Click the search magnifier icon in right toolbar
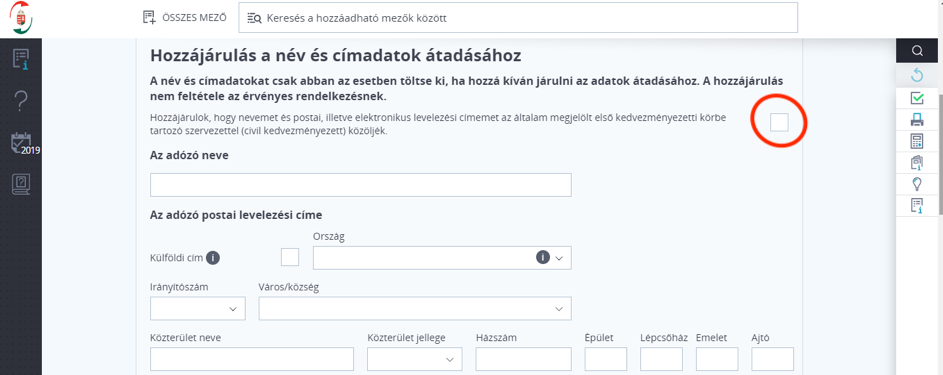 point(917,51)
